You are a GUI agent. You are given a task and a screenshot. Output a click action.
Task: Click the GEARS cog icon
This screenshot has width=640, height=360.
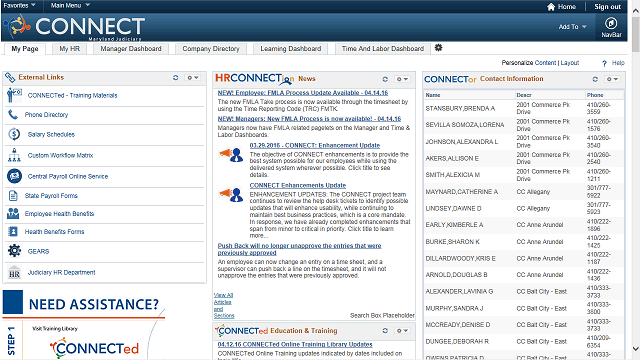pyautogui.click(x=14, y=251)
